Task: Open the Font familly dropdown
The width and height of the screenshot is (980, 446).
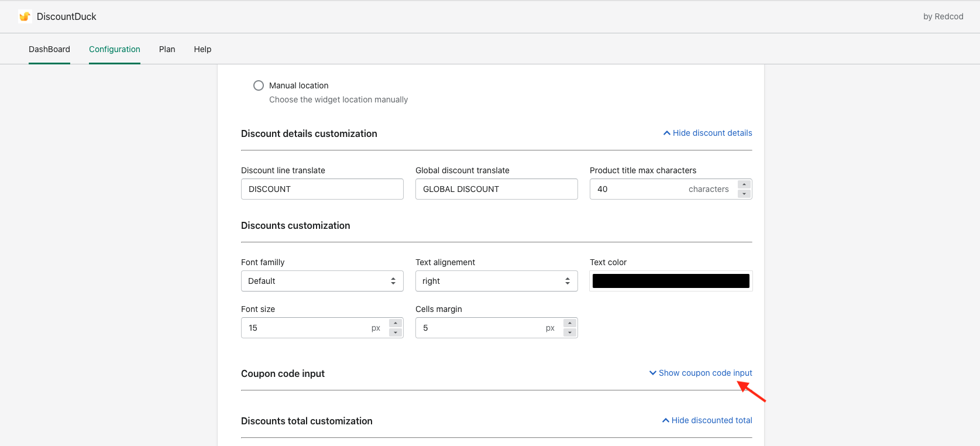Action: point(322,281)
